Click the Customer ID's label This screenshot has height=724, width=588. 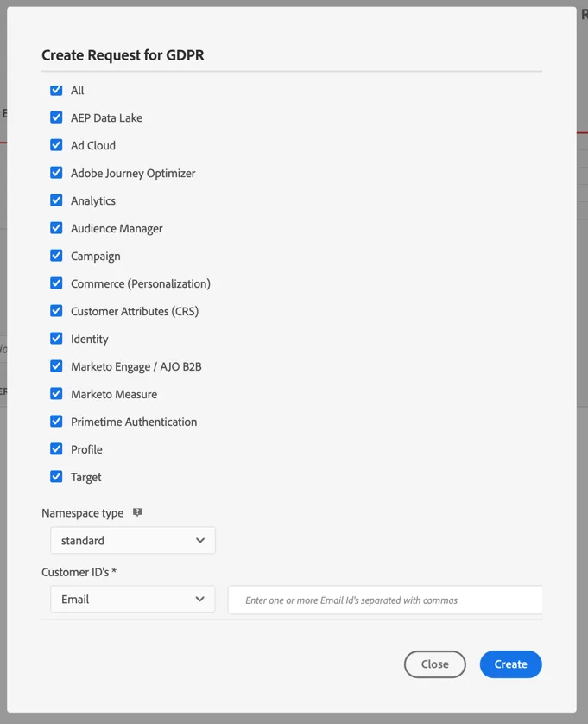(79, 572)
